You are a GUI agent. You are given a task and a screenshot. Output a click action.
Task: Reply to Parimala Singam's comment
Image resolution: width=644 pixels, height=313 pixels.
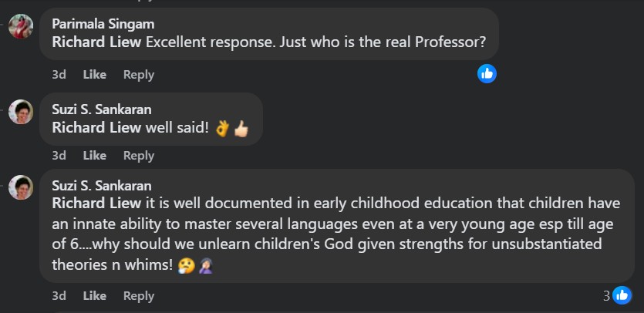pos(139,75)
